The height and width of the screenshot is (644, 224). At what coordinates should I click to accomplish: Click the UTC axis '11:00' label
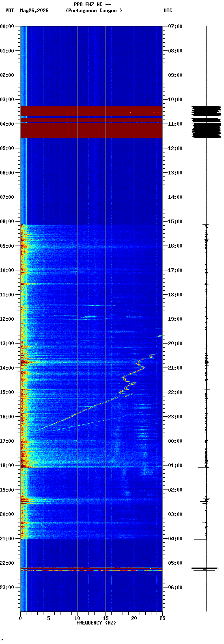pyautogui.click(x=175, y=124)
